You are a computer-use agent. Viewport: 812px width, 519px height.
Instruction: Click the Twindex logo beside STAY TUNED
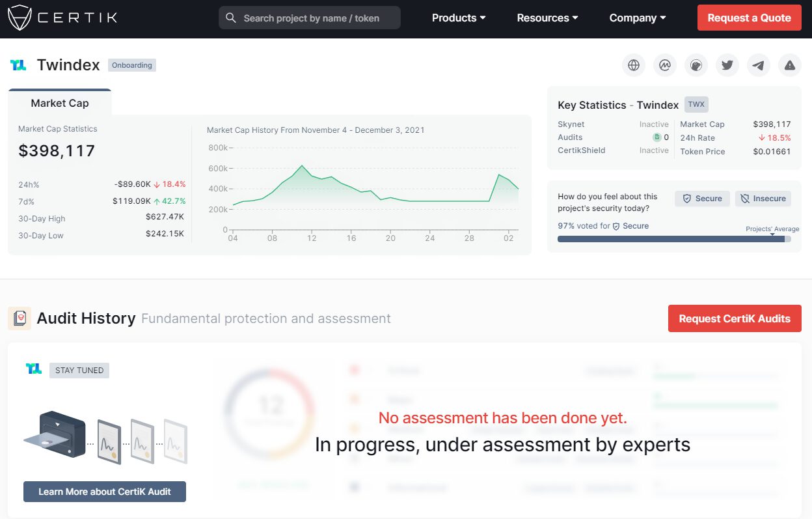pos(34,369)
